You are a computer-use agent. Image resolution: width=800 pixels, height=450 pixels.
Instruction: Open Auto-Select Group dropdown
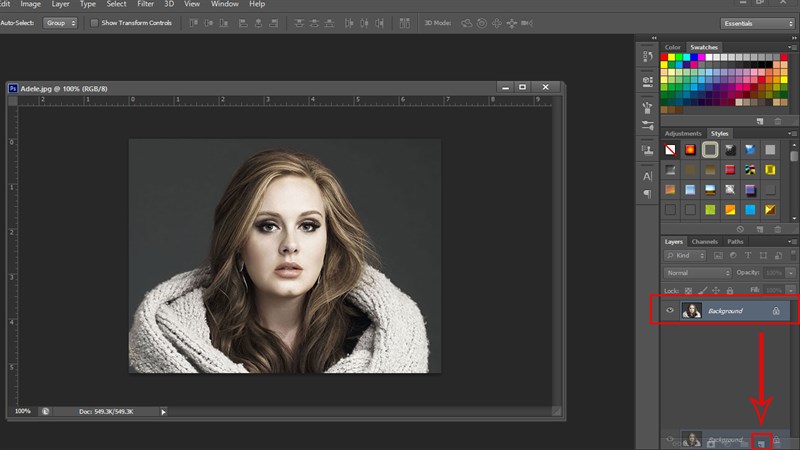(x=60, y=23)
